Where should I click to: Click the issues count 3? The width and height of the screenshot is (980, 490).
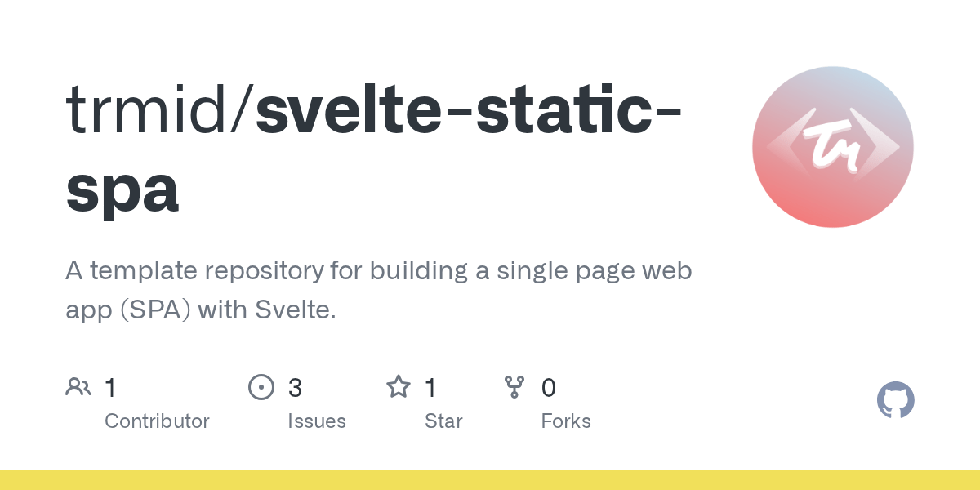(295, 388)
